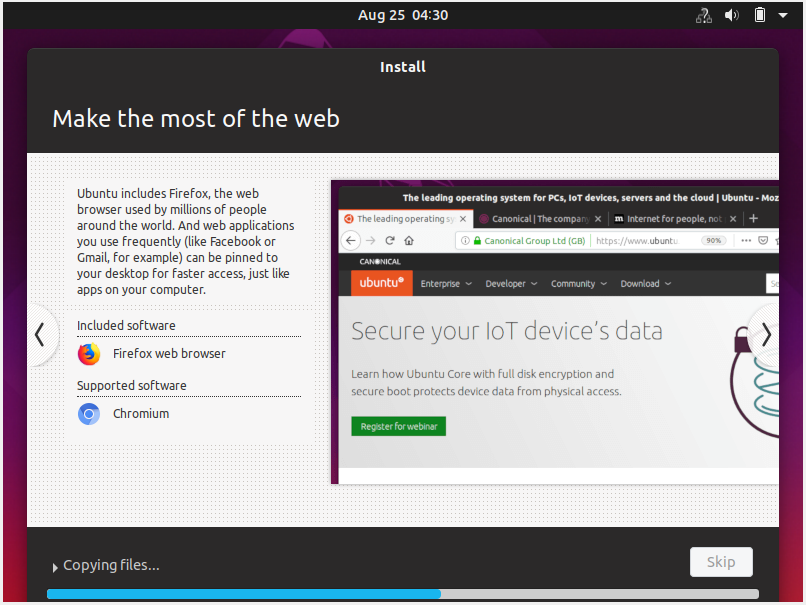The width and height of the screenshot is (806, 605).
Task: Close the Internet for people tab
Action: tap(733, 219)
